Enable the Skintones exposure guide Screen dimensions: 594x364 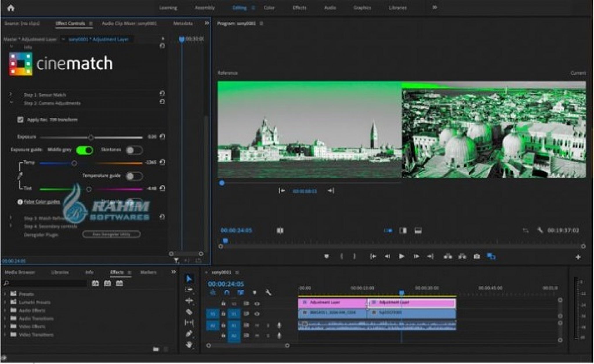134,150
